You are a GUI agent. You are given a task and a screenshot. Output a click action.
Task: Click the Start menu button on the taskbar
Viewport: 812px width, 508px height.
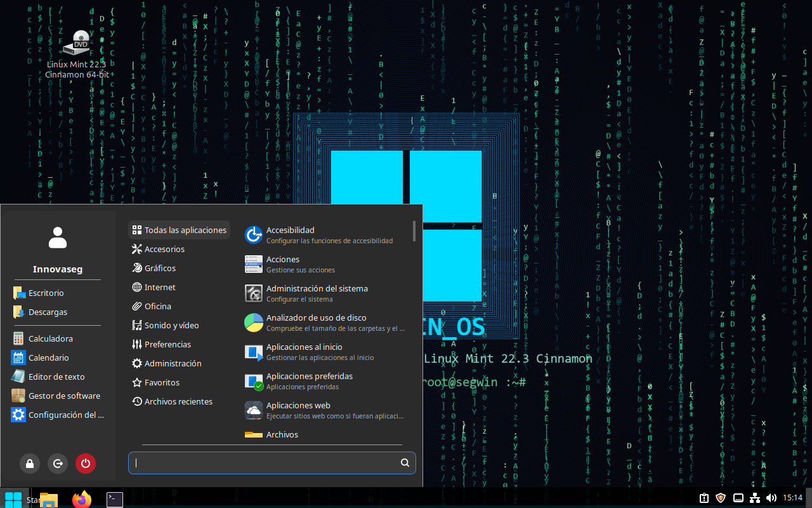point(13,500)
